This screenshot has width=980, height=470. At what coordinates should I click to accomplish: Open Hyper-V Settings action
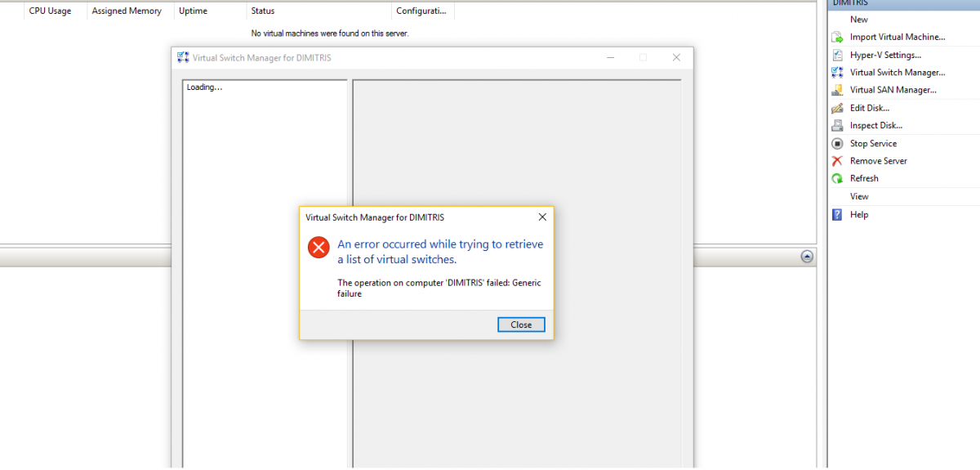[885, 55]
